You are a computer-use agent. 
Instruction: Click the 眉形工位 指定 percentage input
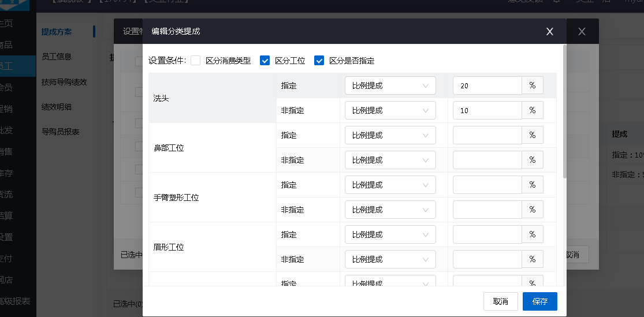pyautogui.click(x=487, y=234)
